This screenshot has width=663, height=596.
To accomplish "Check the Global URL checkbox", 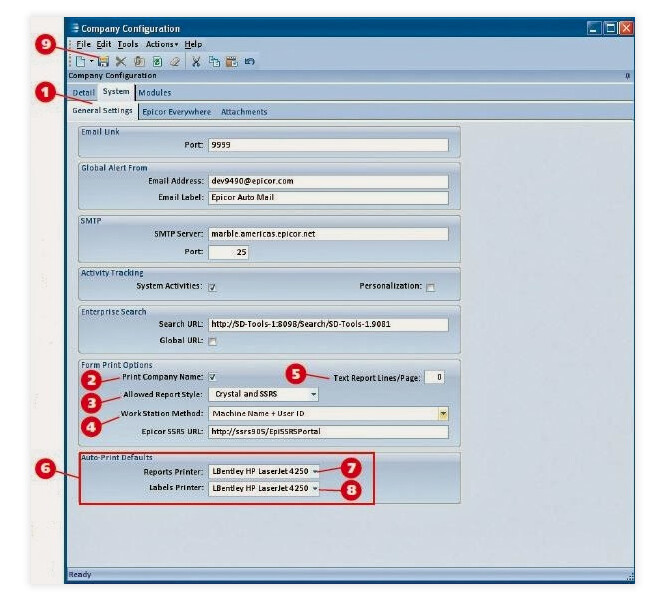I will click(212, 341).
